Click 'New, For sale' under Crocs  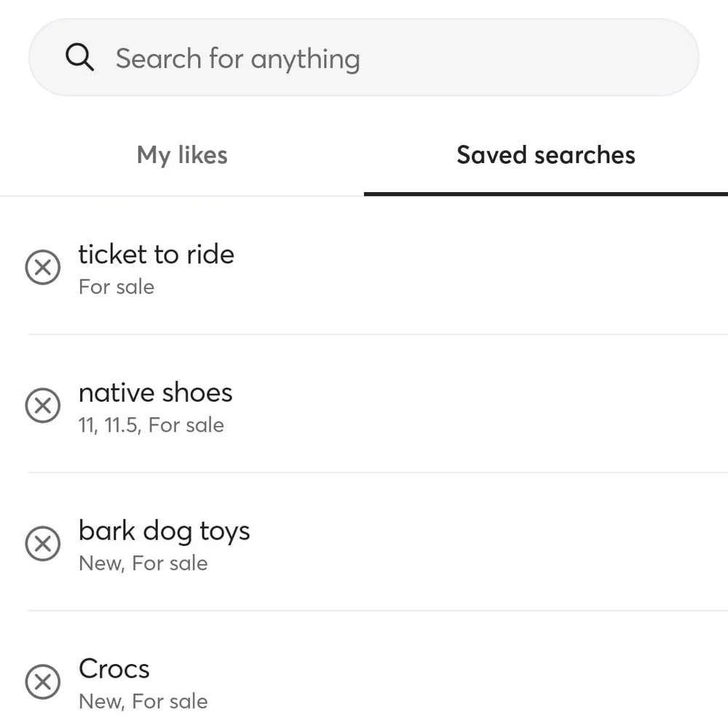[143, 702]
